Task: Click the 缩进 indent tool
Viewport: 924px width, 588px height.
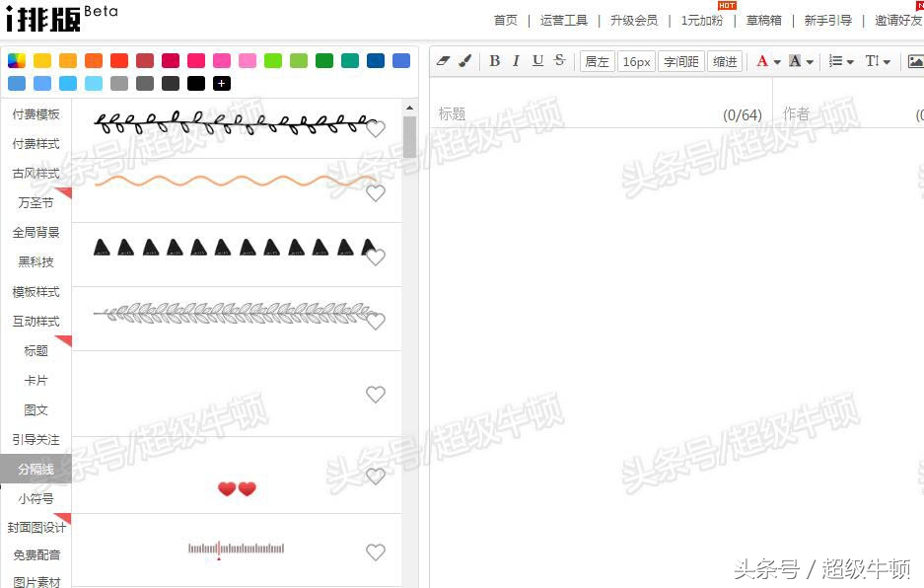Action: point(725,60)
